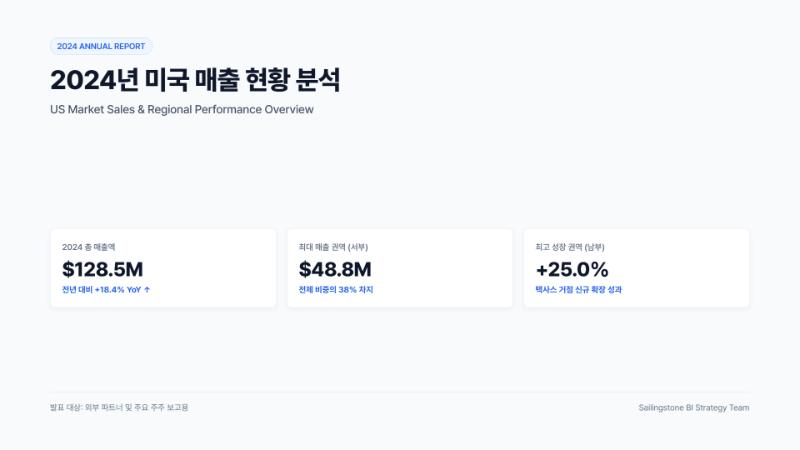Click the 최대 매출 권역 (서부) label
The height and width of the screenshot is (450, 800).
[x=333, y=247]
